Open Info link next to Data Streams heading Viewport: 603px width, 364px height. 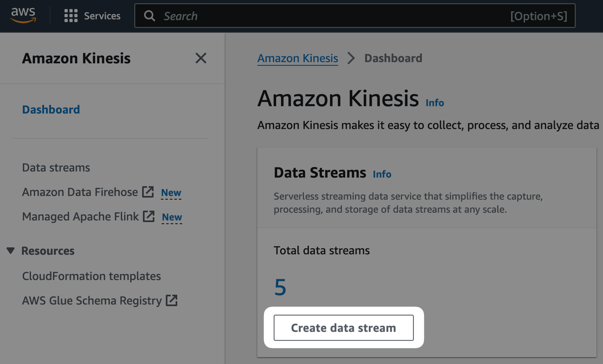[x=382, y=174]
